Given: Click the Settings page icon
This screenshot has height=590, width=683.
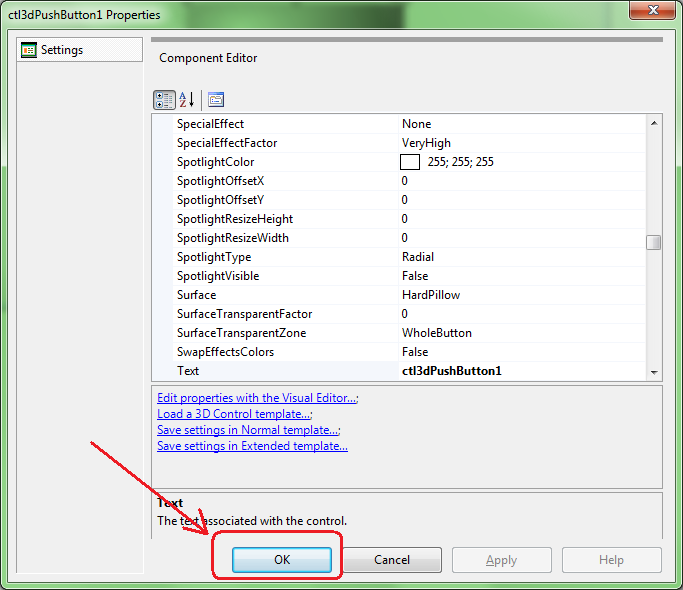Looking at the screenshot, I should [29, 50].
